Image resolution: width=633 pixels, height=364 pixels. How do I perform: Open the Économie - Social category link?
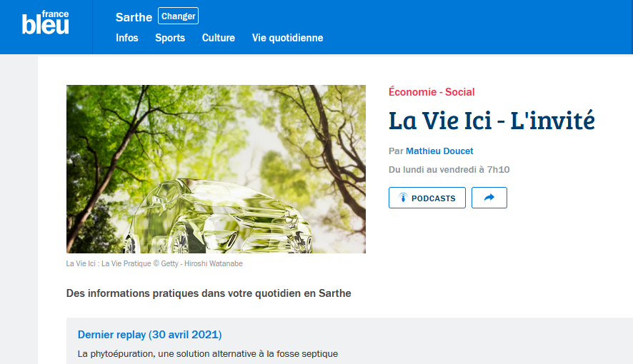pos(432,92)
